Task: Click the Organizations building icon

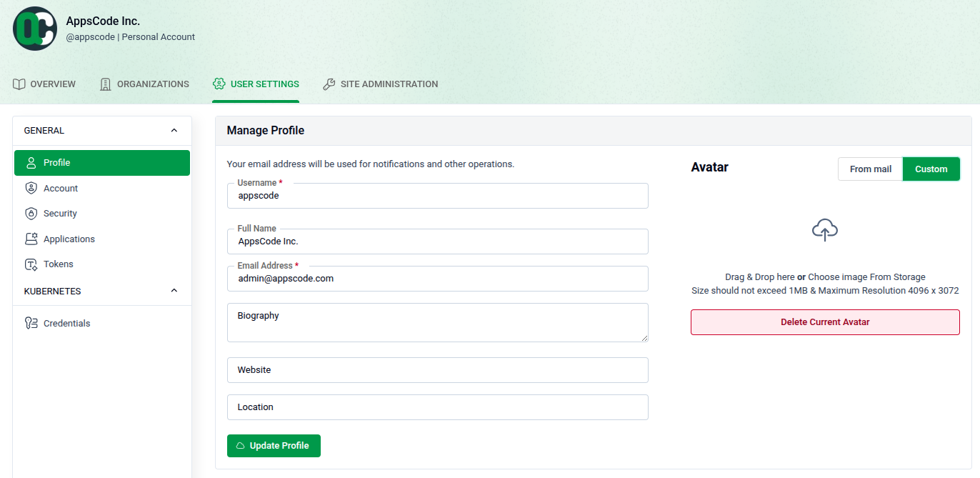Action: point(106,84)
